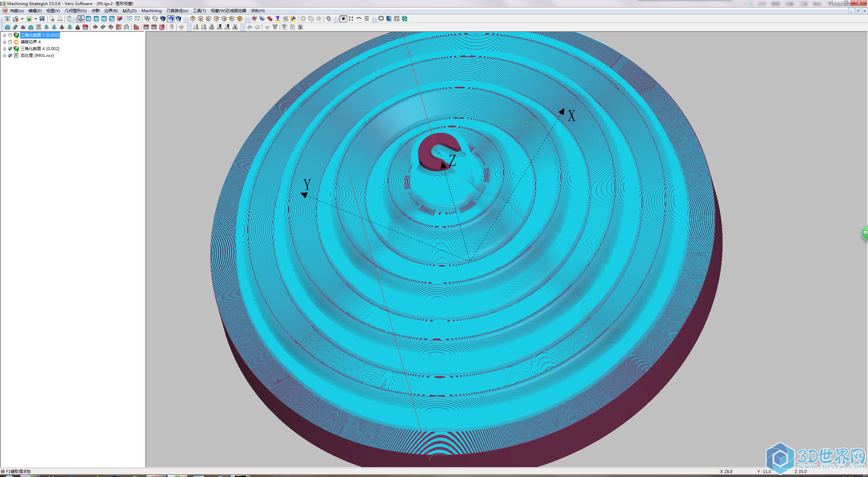The height and width of the screenshot is (477, 868).
Task: Check the box for 偏移边界 4
Action: coord(10,42)
